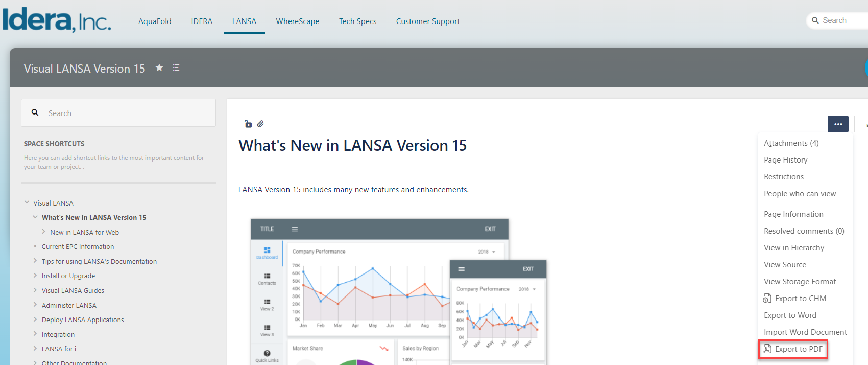Collapse the Visual LANSA tree node
Screen dimensions: 868x365
pos(27,202)
